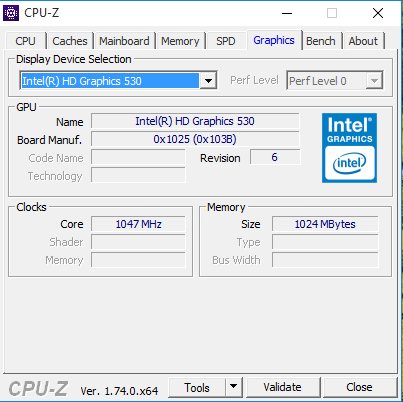Click the CPU-Z app icon in title bar
The width and height of the screenshot is (403, 402).
point(11,13)
